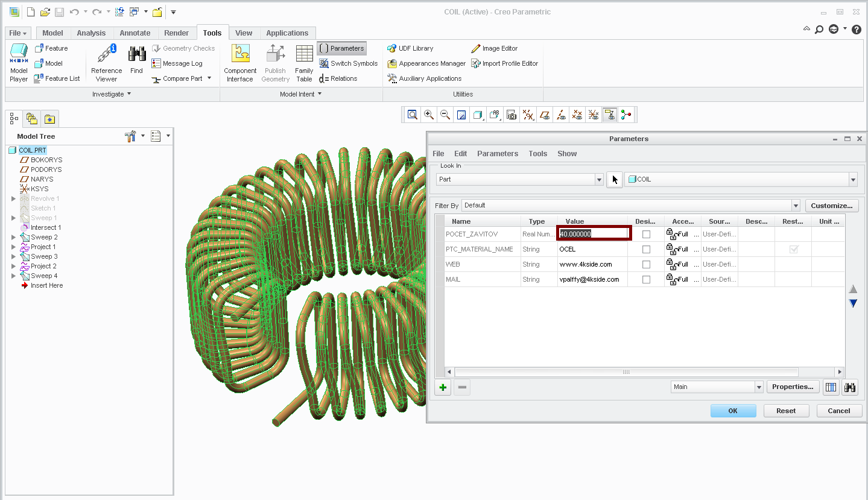This screenshot has width=868, height=500.
Task: Open the Model Intent group dropdown
Action: coord(301,94)
